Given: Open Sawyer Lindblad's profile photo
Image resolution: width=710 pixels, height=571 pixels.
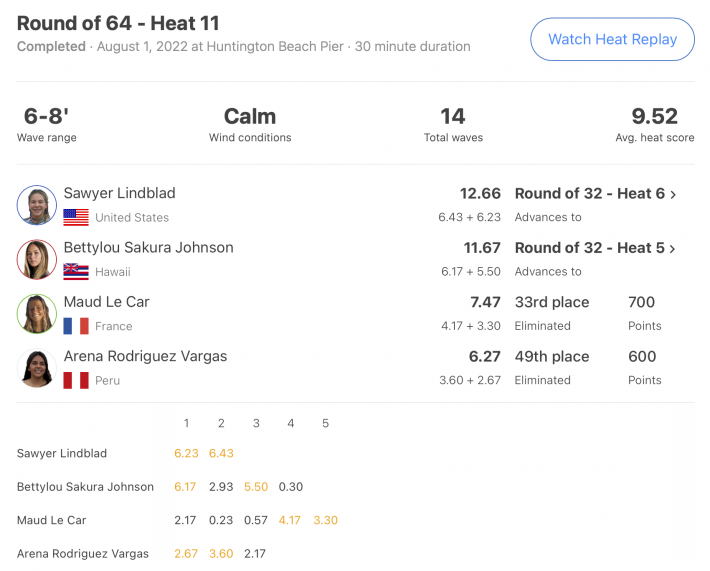Looking at the screenshot, I should pyautogui.click(x=37, y=205).
